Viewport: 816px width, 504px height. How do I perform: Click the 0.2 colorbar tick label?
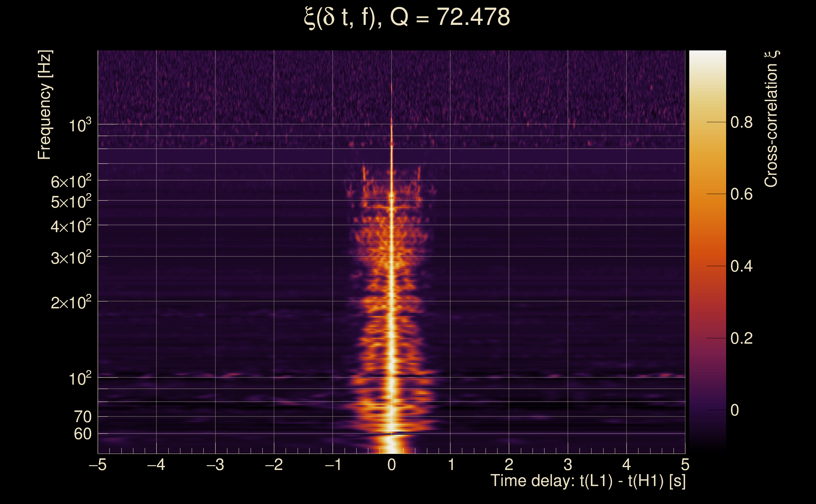click(x=741, y=338)
